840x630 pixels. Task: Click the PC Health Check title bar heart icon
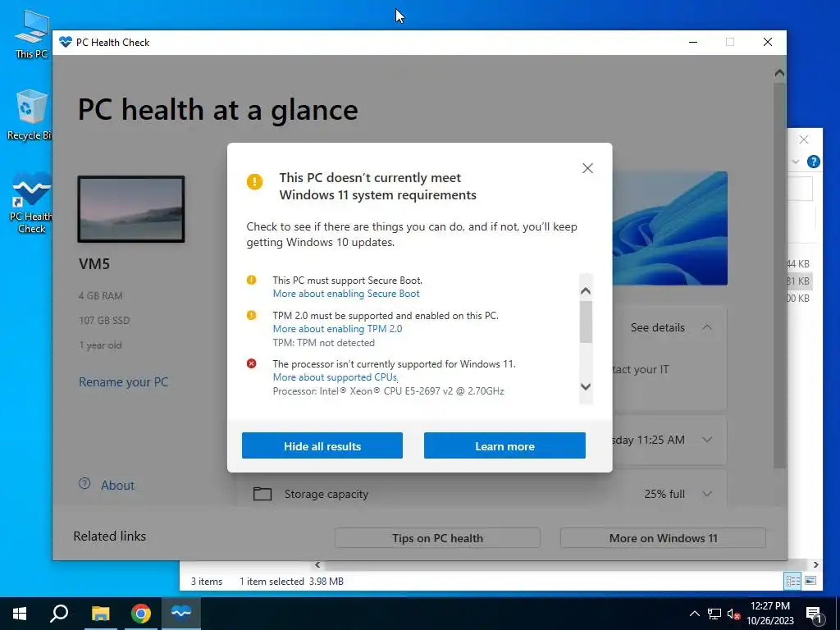[x=66, y=43]
